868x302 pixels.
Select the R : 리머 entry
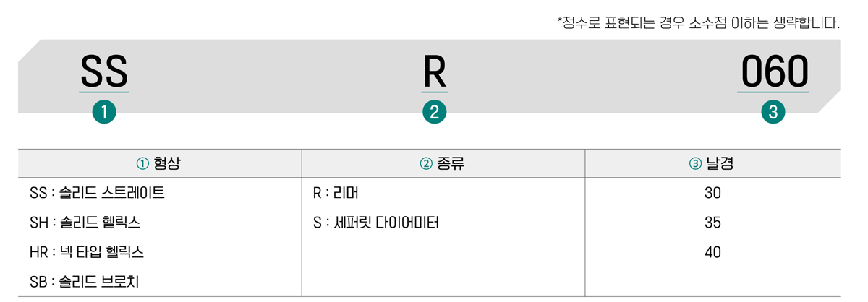click(338, 194)
